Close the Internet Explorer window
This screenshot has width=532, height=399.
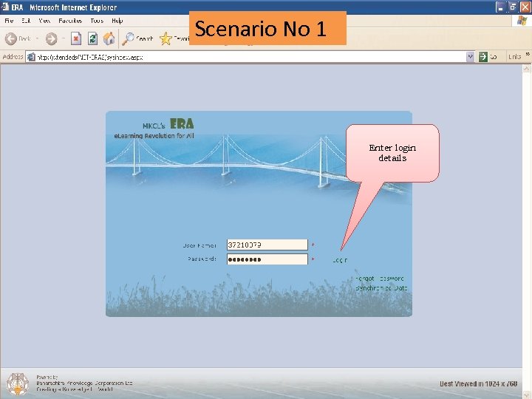point(525,7)
